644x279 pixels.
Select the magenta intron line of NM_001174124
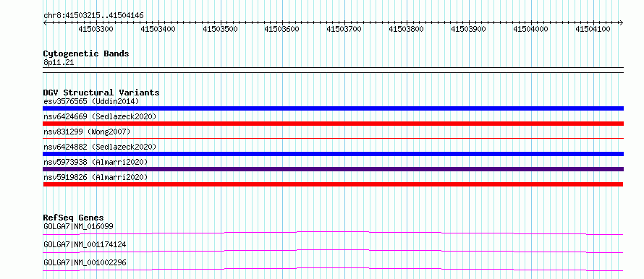point(333,251)
